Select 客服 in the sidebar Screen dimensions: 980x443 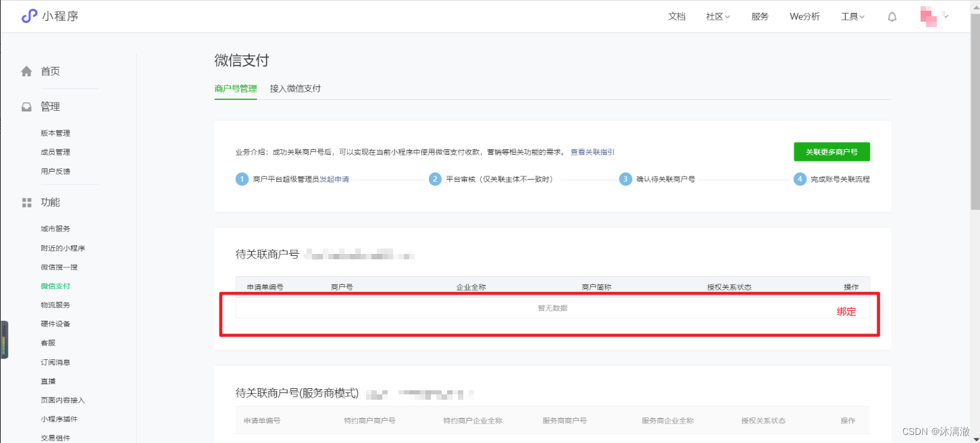48,343
